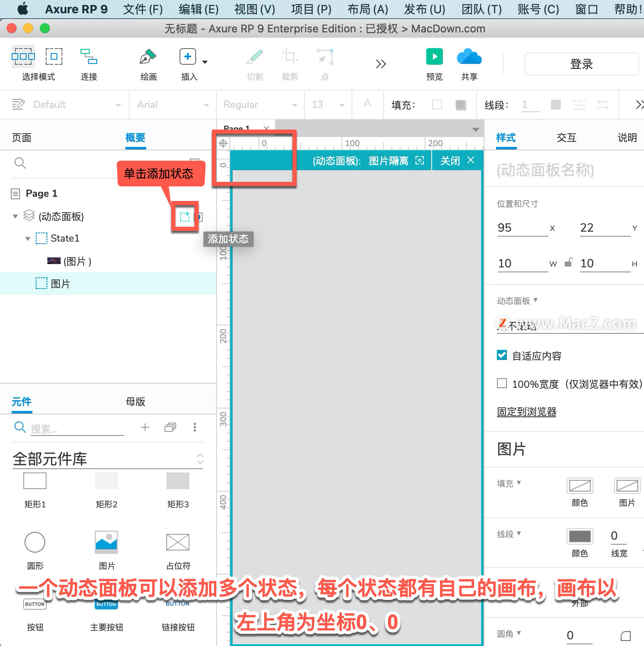Screen dimensions: 644x646
Task: Open the all libraries dropdown selector
Action: pyautogui.click(x=108, y=459)
